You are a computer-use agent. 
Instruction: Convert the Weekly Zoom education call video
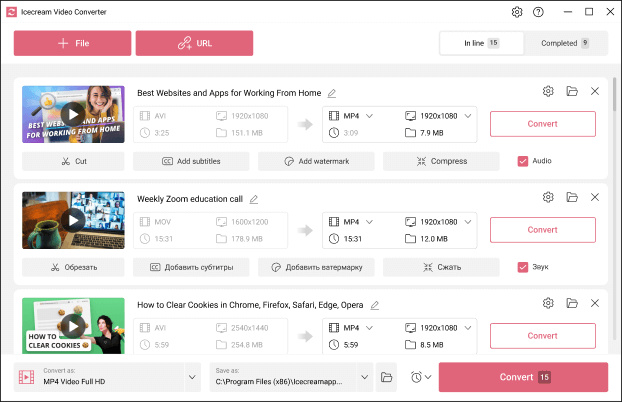click(543, 230)
